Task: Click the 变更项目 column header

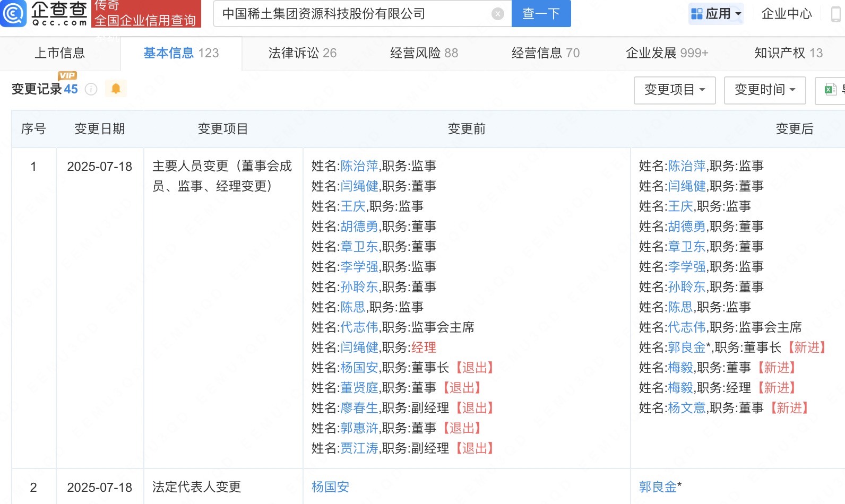Action: pyautogui.click(x=223, y=129)
